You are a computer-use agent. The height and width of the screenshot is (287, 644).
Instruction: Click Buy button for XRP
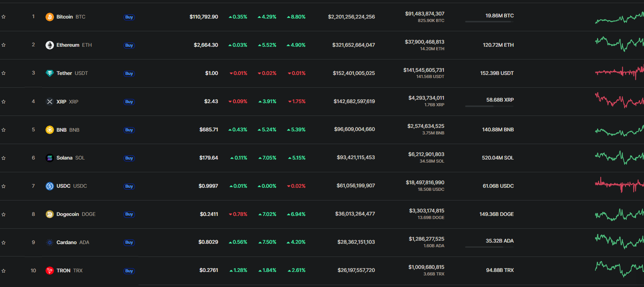[129, 102]
